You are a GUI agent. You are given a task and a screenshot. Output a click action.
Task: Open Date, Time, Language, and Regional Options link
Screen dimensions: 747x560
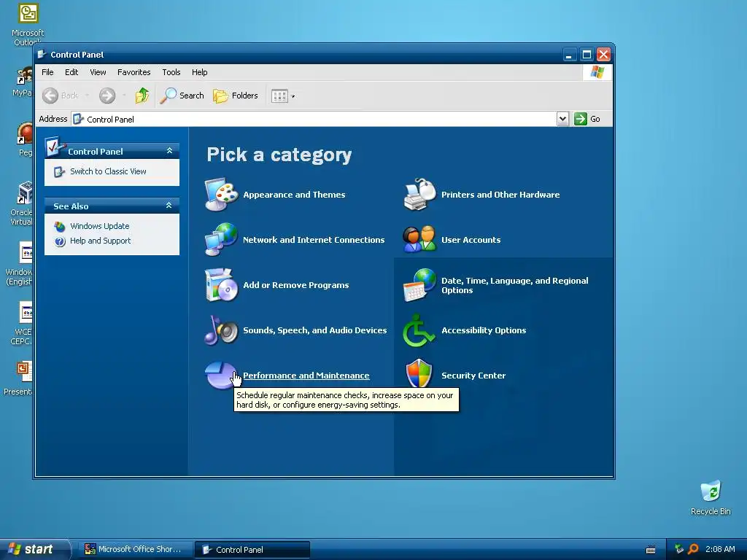coord(514,285)
